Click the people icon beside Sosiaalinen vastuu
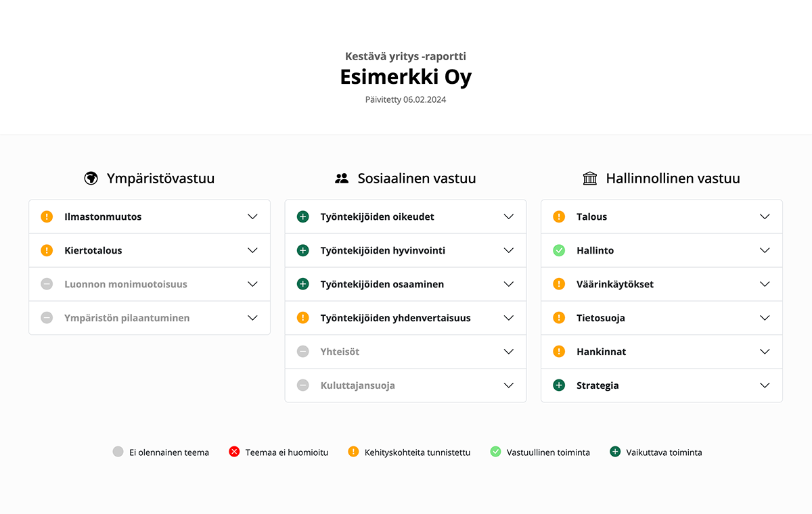812x514 pixels. (342, 178)
